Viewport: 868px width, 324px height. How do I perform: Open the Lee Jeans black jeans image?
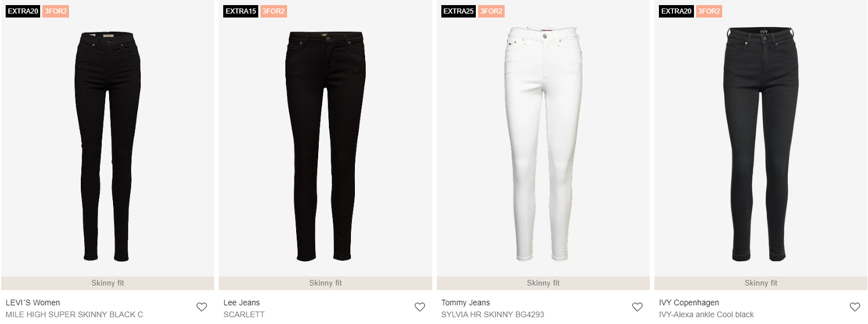(325, 147)
